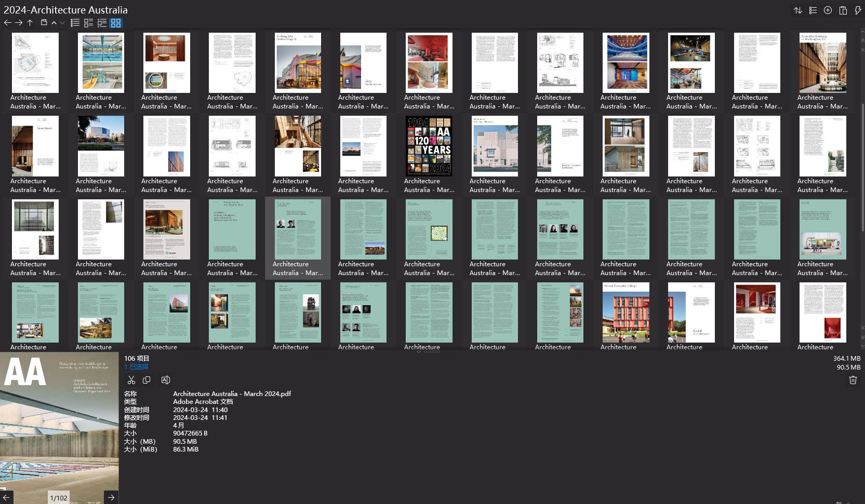Click the 1/102 page indicator field
The width and height of the screenshot is (865, 504).
point(58,497)
